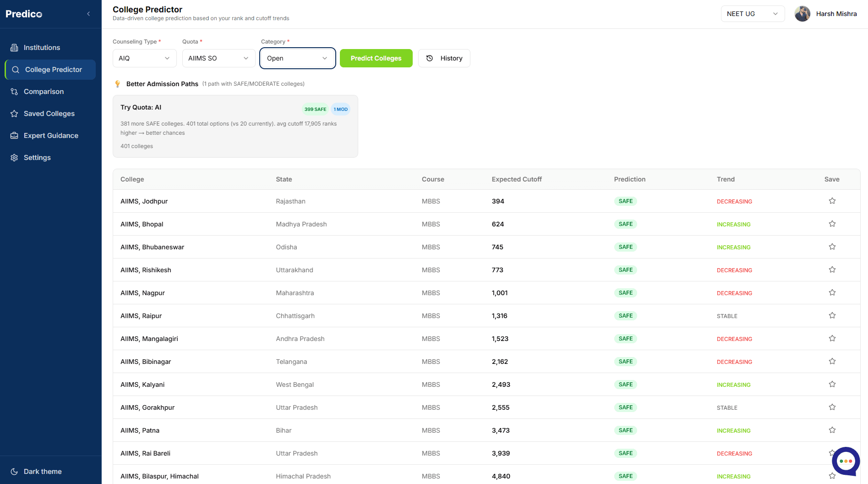Click the State column header
868x484 pixels.
coord(284,179)
